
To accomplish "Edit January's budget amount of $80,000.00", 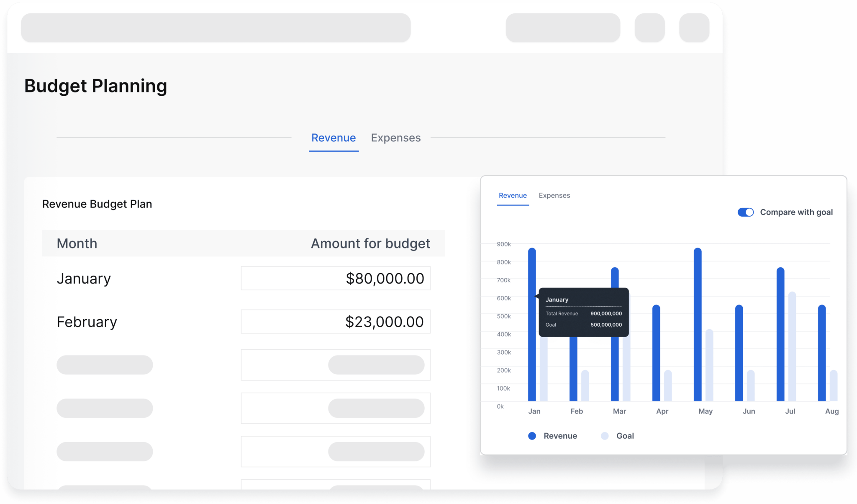I will click(335, 278).
